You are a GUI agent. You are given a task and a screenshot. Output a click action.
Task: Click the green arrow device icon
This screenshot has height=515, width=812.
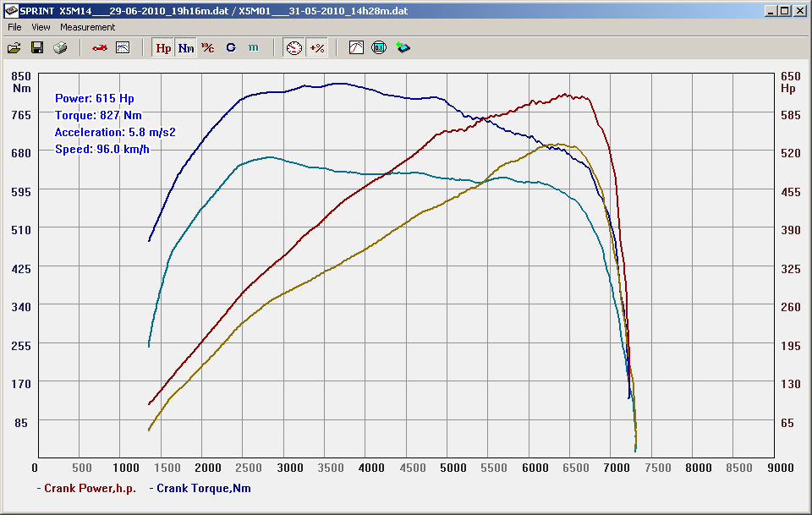[x=403, y=48]
